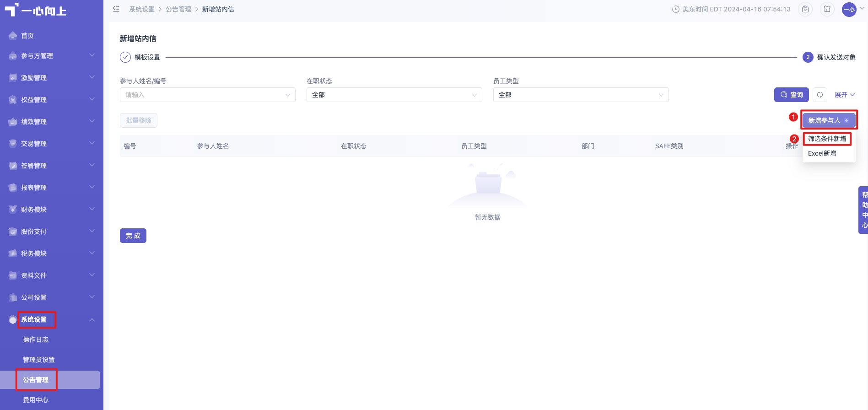The height and width of the screenshot is (410, 868).
Task: Click the 权益管理 sidebar icon
Action: tap(13, 100)
